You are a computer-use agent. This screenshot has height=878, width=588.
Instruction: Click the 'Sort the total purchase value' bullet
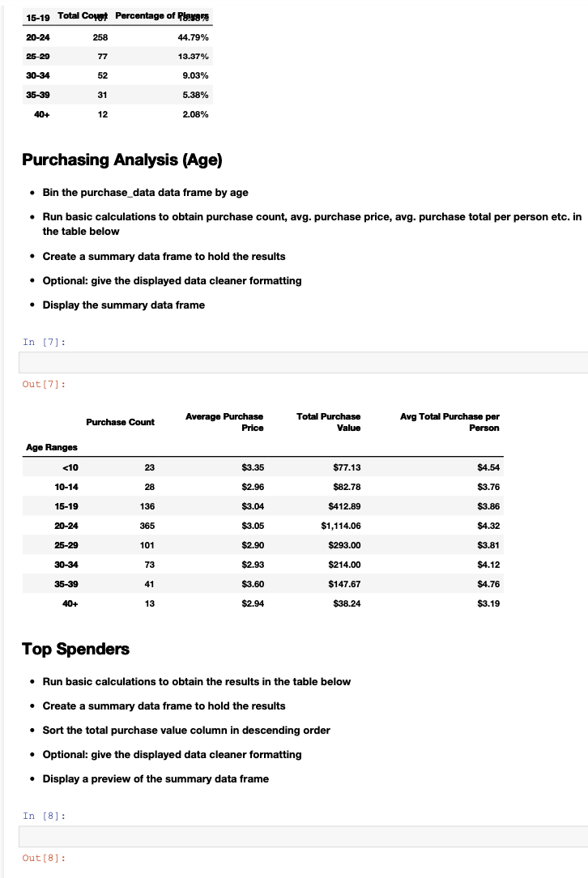pos(185,730)
